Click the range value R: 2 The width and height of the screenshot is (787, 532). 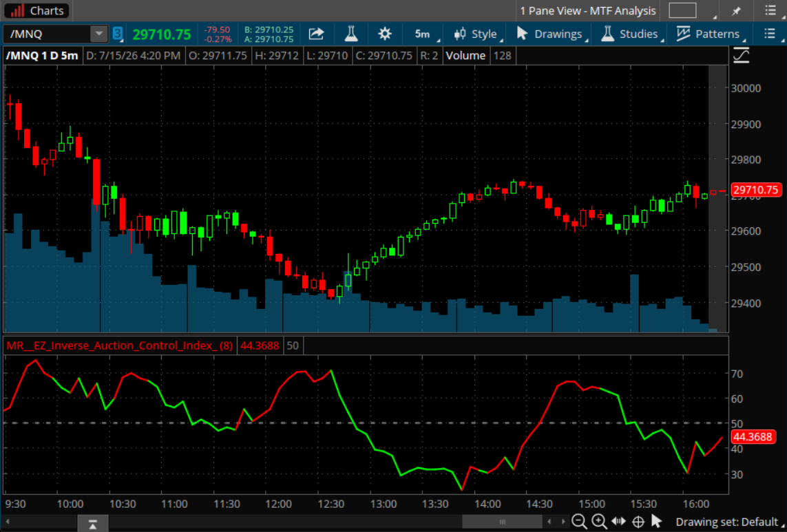click(428, 56)
